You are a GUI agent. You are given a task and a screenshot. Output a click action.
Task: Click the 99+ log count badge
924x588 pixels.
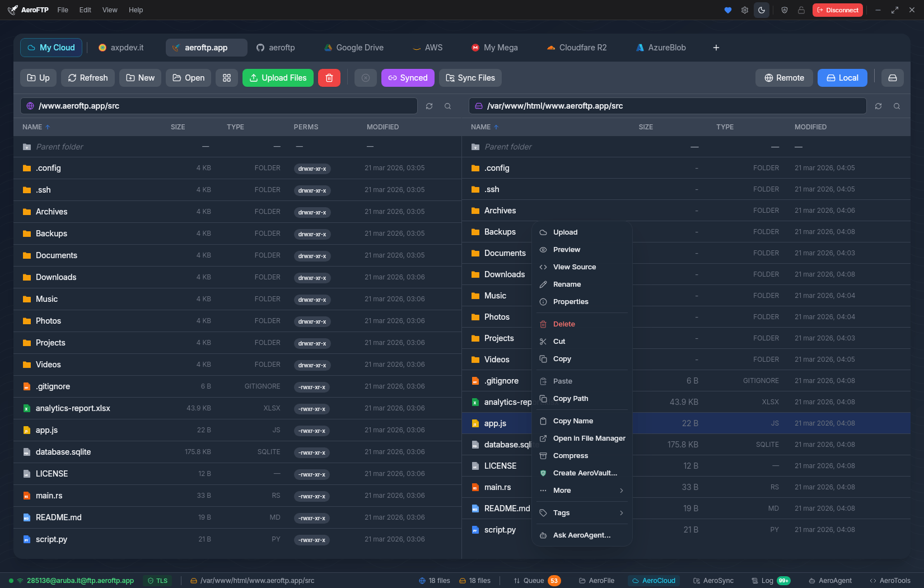point(784,581)
